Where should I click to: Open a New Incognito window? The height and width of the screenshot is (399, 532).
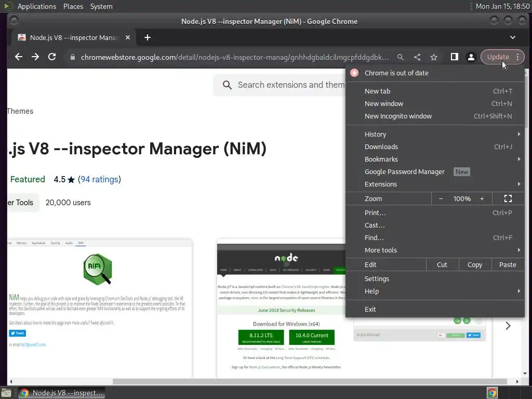click(435, 116)
